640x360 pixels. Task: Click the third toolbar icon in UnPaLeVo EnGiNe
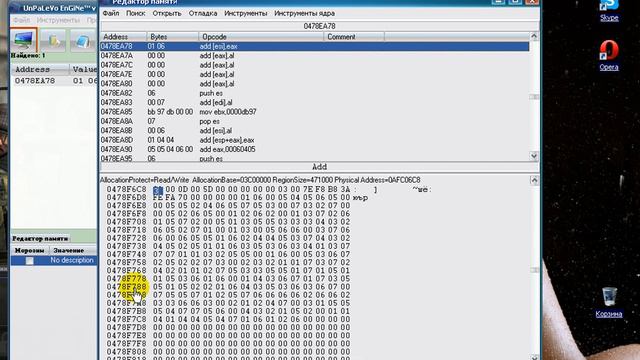(83, 40)
